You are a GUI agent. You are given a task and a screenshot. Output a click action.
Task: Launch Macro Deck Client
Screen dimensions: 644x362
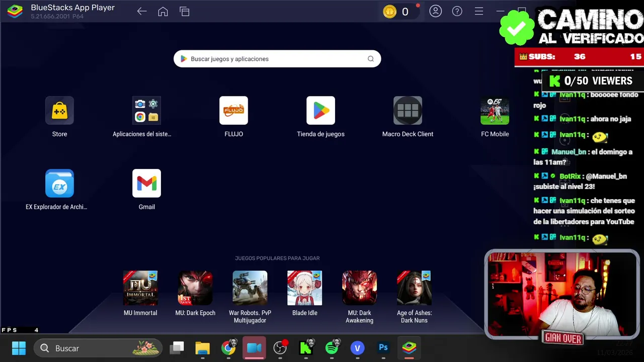pyautogui.click(x=408, y=111)
